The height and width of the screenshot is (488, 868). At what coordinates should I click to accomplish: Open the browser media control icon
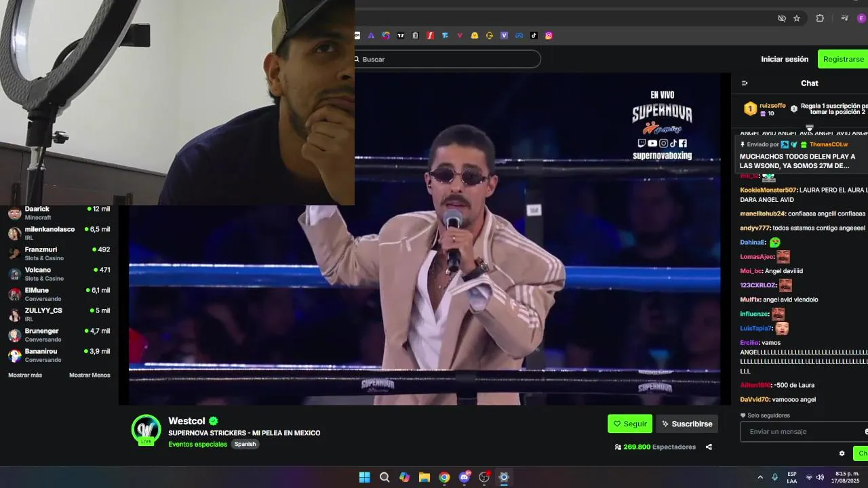(844, 18)
